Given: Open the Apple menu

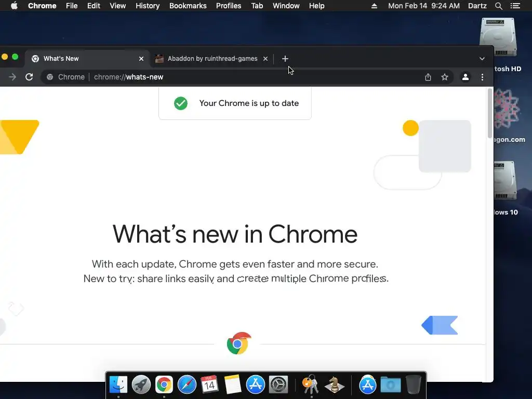Looking at the screenshot, I should pos(14,6).
